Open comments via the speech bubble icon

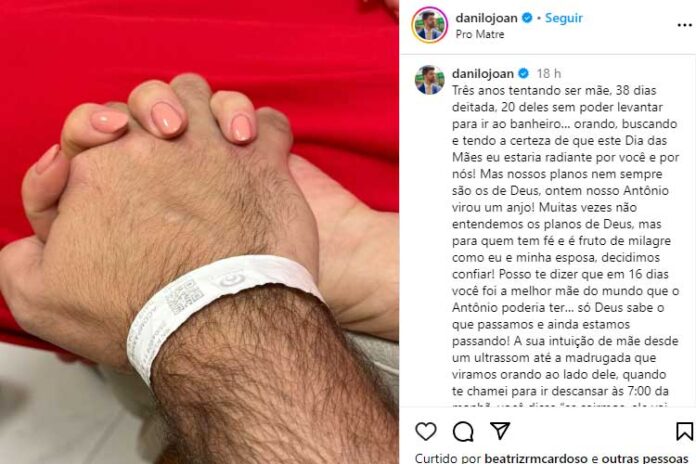click(x=463, y=432)
